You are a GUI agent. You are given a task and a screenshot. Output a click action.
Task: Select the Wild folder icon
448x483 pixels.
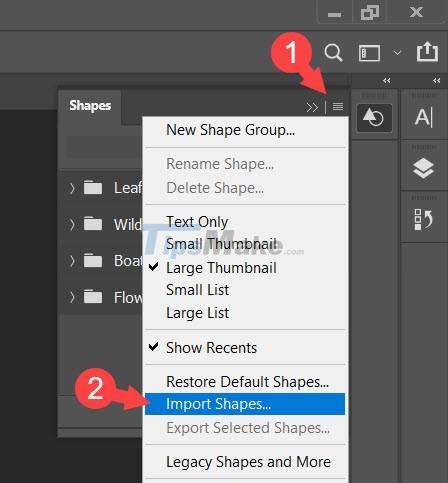tap(93, 224)
